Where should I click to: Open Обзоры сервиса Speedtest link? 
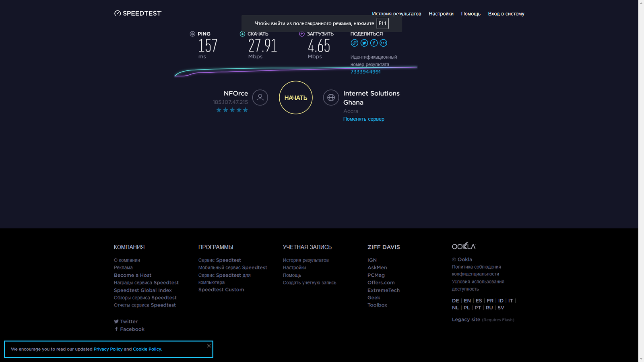click(145, 298)
